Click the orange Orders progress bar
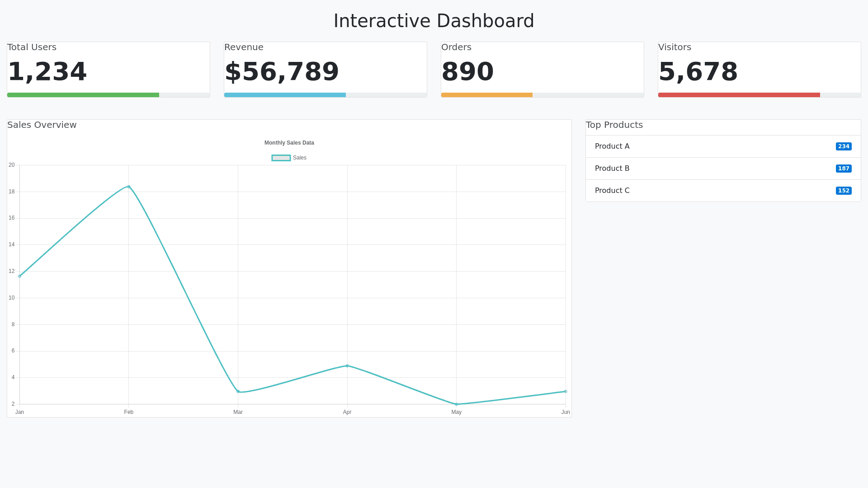The image size is (868, 488). tap(487, 95)
